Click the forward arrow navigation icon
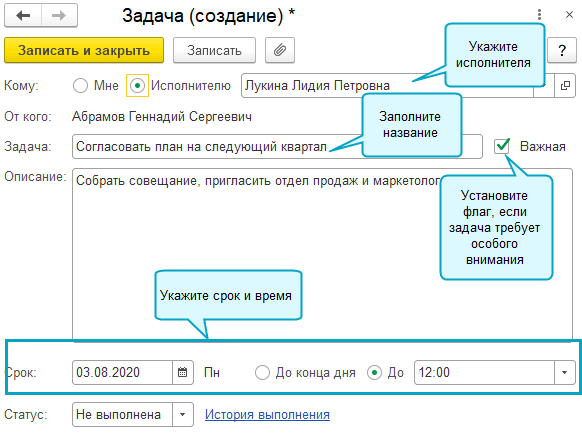 (59, 15)
